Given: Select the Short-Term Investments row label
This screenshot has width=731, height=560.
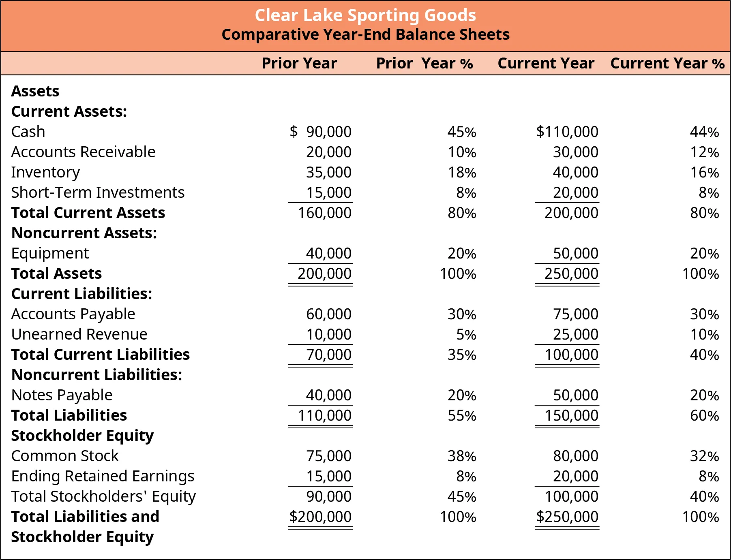Looking at the screenshot, I should [x=98, y=193].
